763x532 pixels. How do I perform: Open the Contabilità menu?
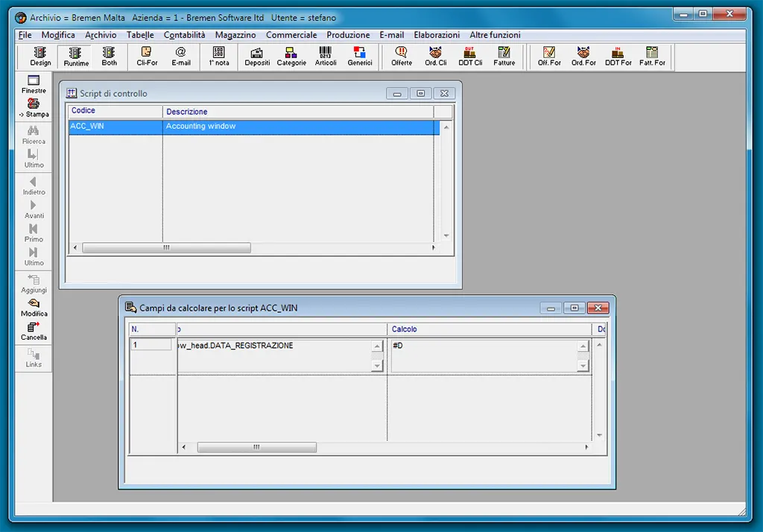pos(185,35)
